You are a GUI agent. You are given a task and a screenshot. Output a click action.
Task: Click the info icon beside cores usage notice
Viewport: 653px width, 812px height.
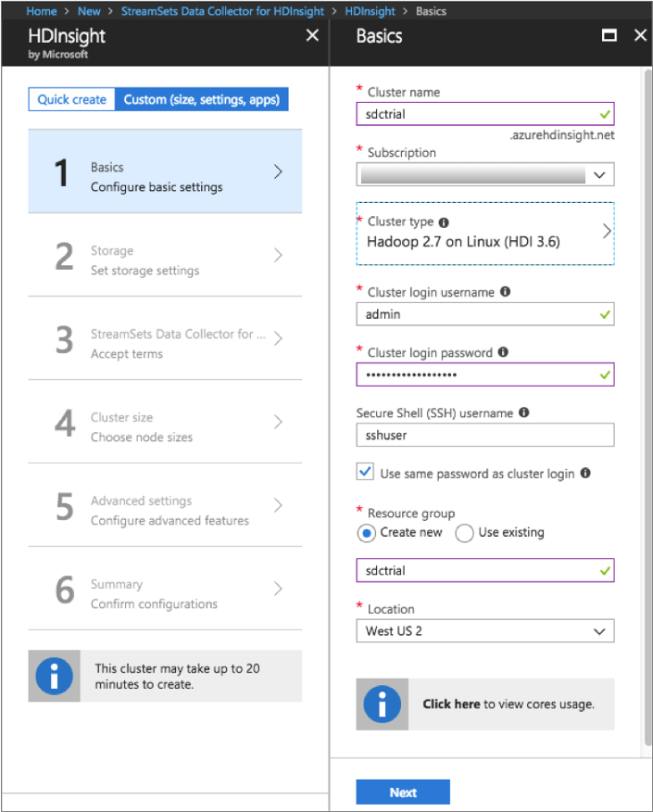coord(382,704)
